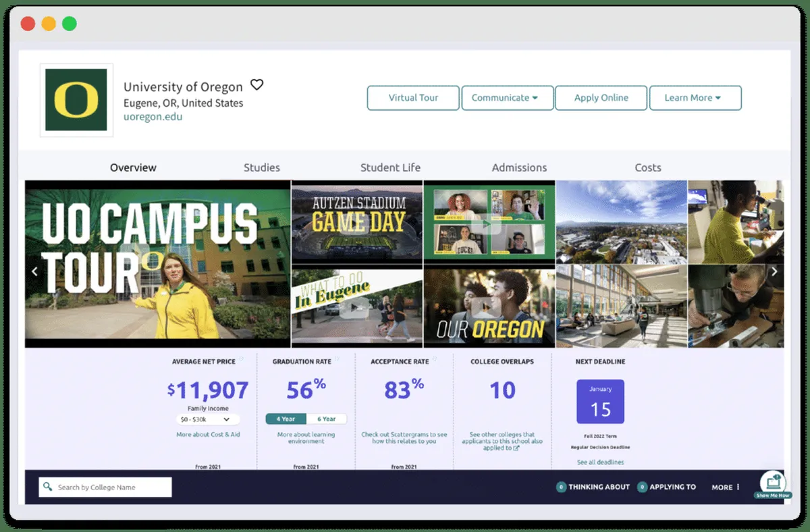Open the Autzen Stadium Game Day video
The width and height of the screenshot is (810, 532).
pos(357,221)
